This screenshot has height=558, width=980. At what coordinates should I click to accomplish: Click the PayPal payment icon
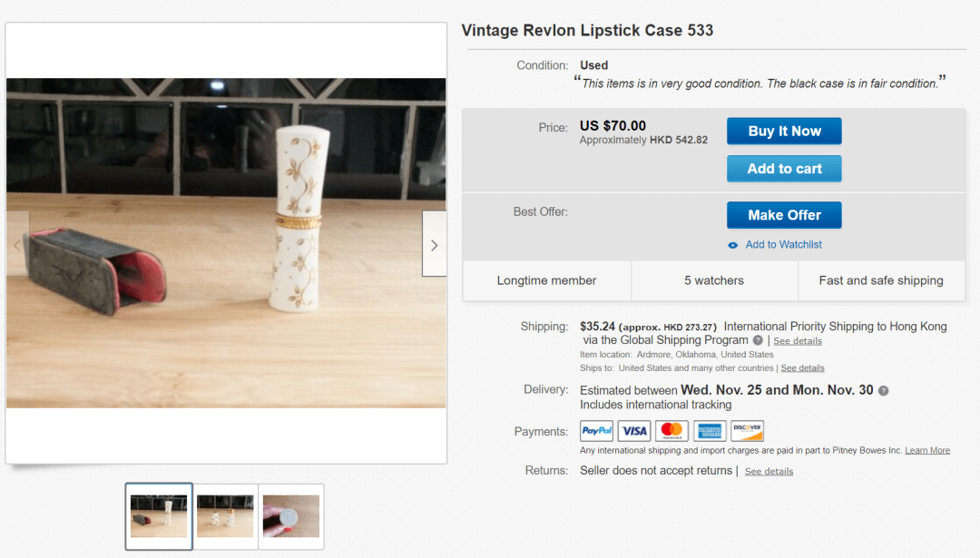[x=596, y=431]
